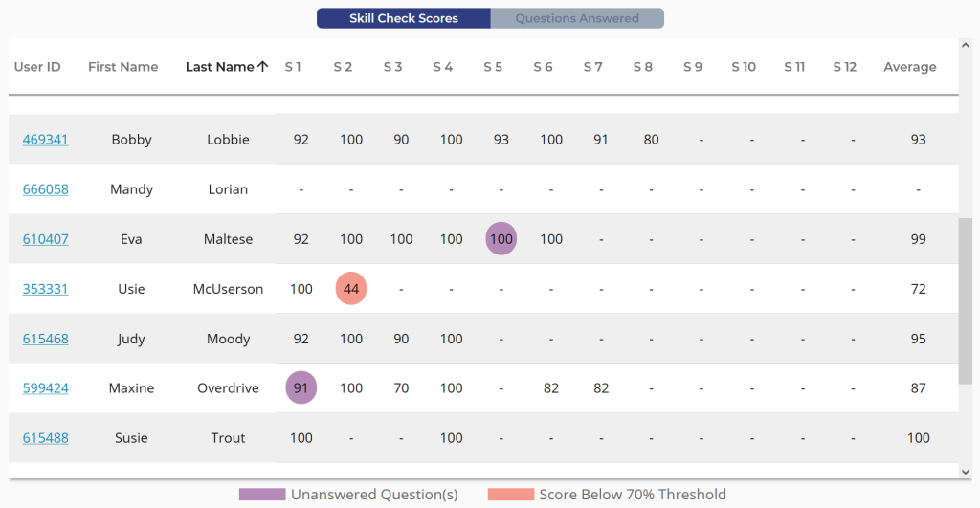Click the Last Name sort arrow
Viewport: 980px width, 508px height.
coord(263,67)
